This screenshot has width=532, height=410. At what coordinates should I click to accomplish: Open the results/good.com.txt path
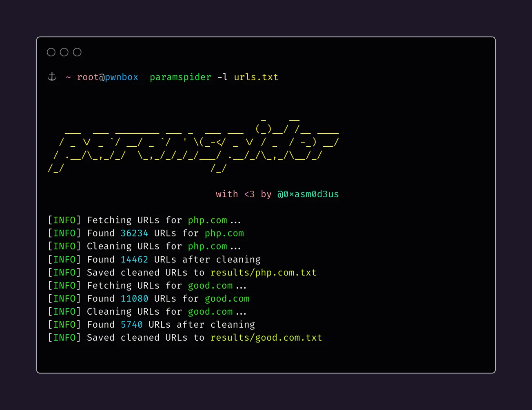pyautogui.click(x=266, y=337)
